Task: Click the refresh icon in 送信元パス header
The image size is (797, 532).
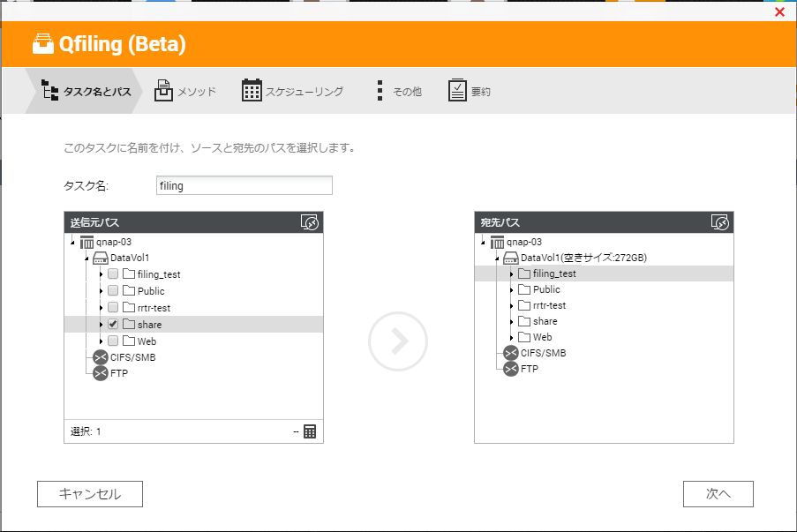Action: pos(310,222)
